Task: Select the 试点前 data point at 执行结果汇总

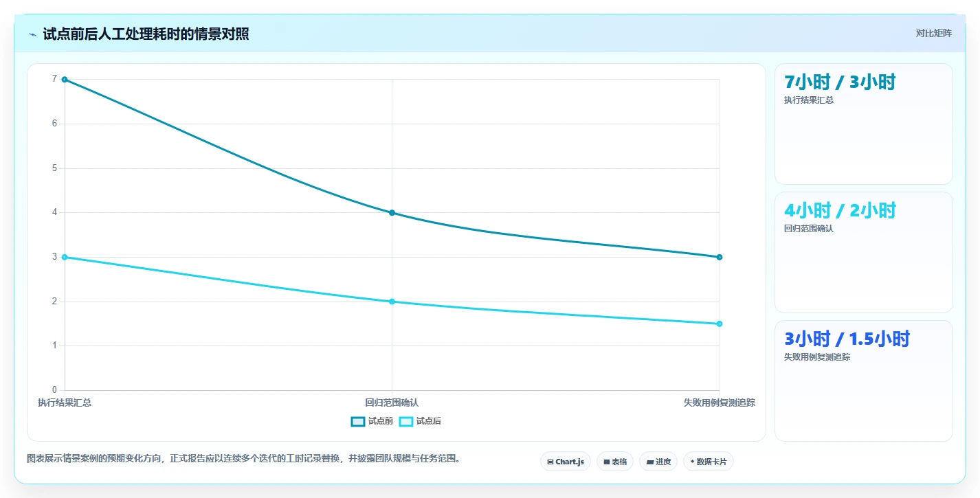Action: click(x=65, y=80)
